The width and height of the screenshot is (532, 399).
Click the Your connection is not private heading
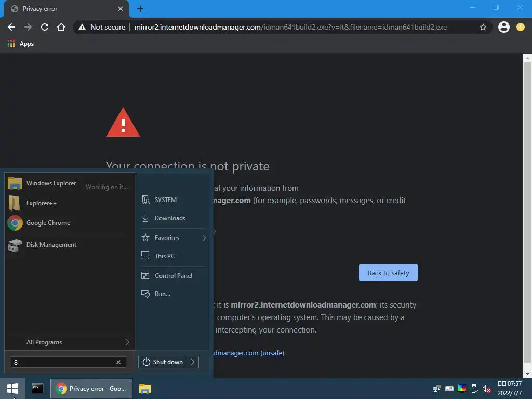point(187,166)
